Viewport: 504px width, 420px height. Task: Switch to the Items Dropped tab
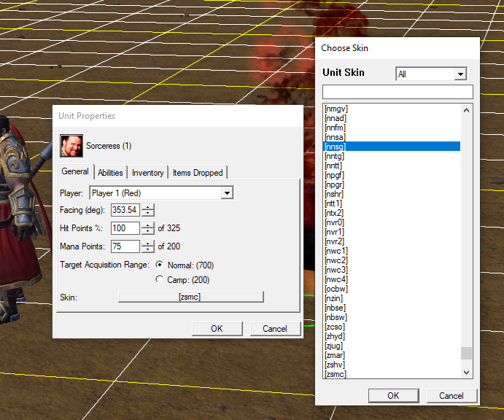[x=198, y=173]
